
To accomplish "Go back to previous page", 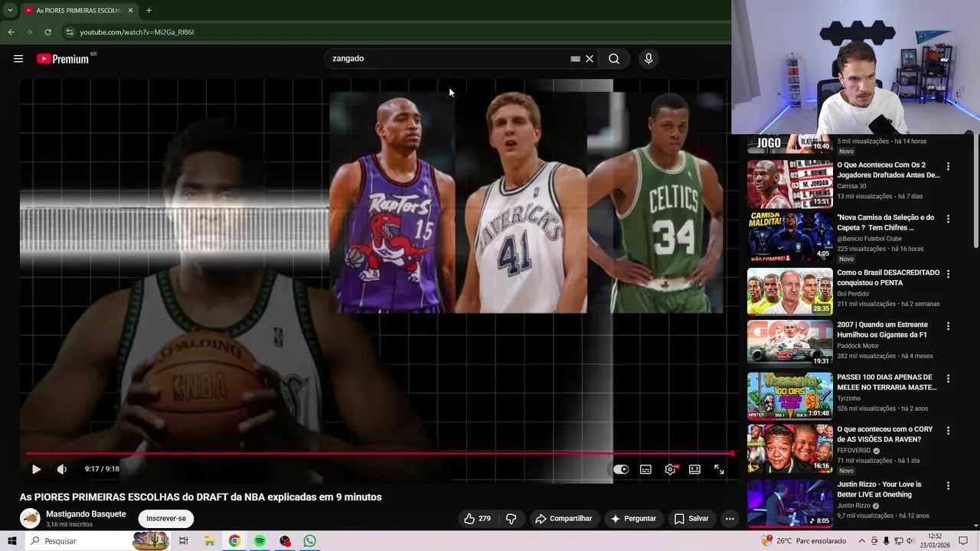I will coord(11,32).
